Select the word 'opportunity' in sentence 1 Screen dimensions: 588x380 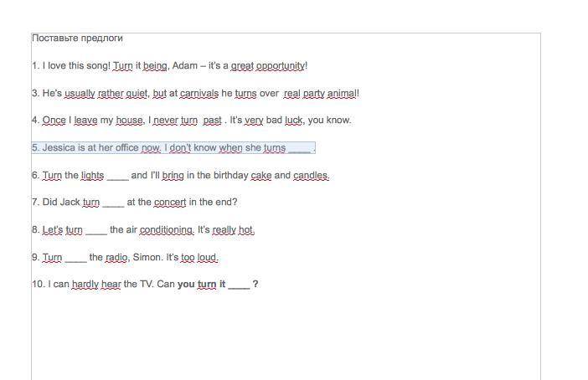(x=281, y=66)
